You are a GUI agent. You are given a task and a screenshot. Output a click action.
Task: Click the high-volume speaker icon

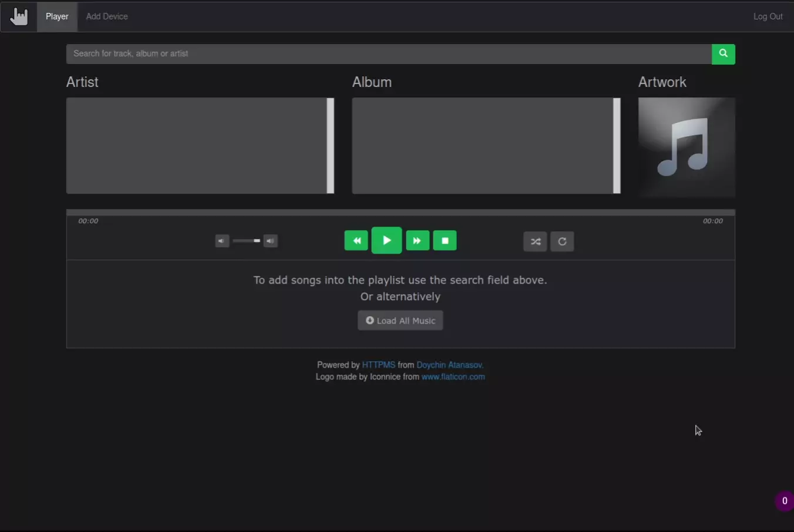271,241
